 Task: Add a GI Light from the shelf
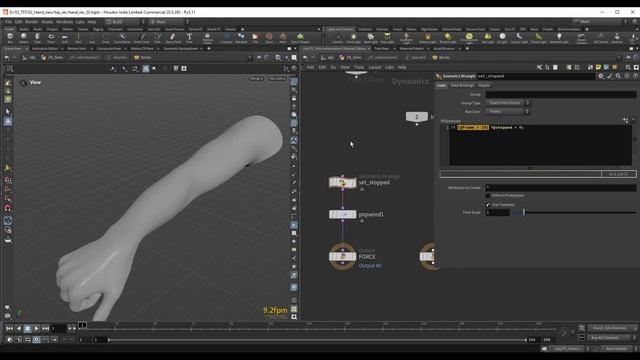[x=502, y=38]
